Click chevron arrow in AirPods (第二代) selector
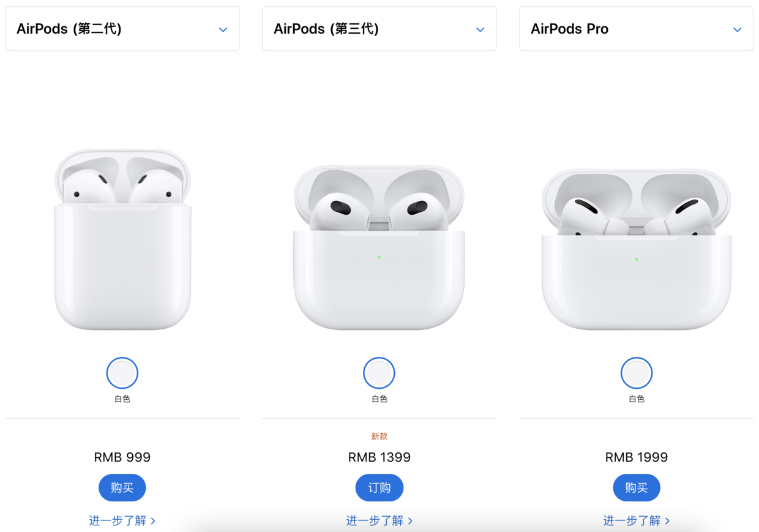759x532 pixels. pos(223,30)
